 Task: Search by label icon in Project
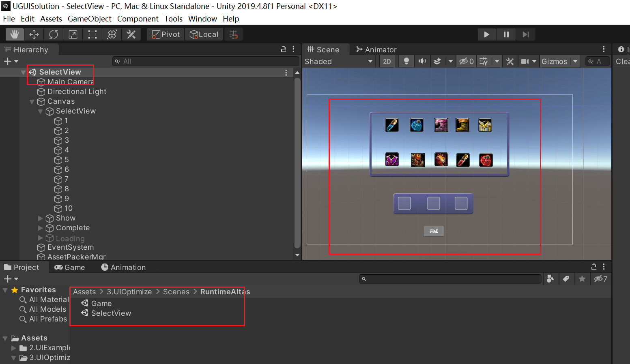(566, 279)
